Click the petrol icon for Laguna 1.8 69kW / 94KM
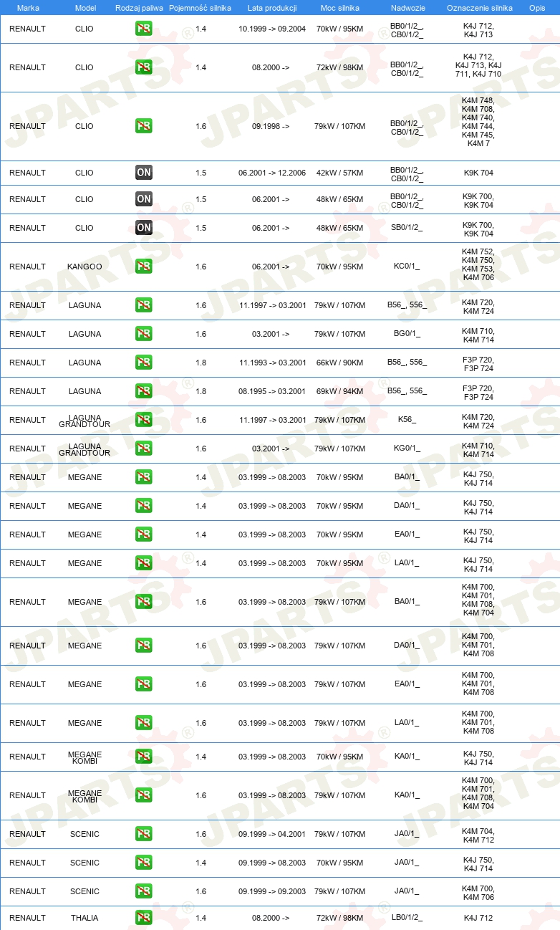Screen dimensions: 560x930 tap(144, 391)
